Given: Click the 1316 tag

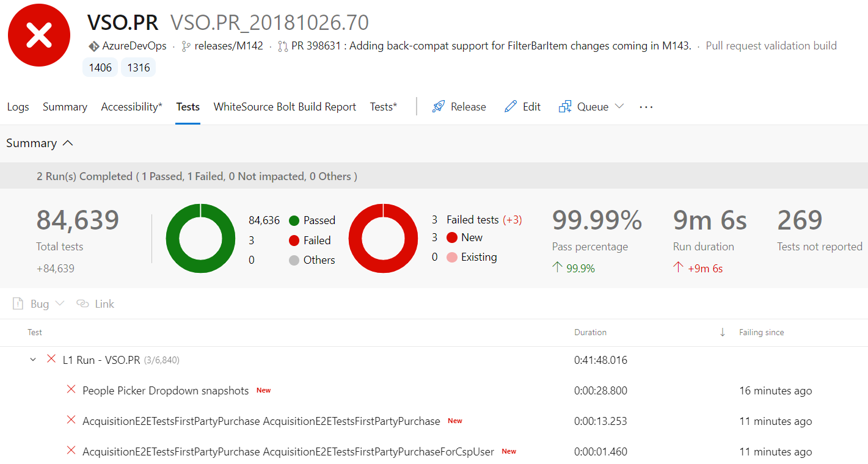Looking at the screenshot, I should coord(139,68).
